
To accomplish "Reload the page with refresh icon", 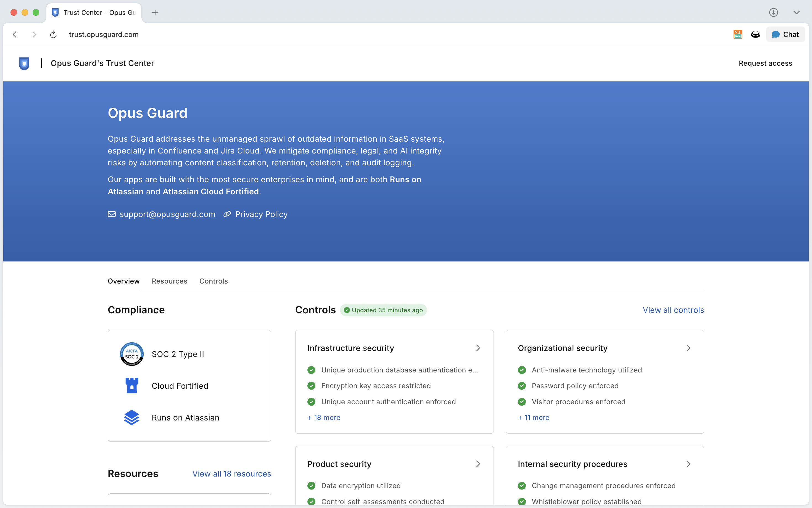I will (x=53, y=35).
